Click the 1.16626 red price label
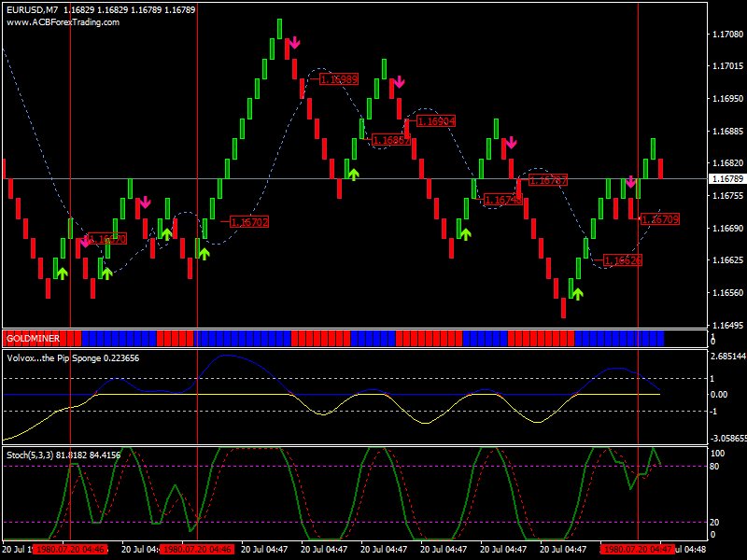Image resolution: width=747 pixels, height=560 pixels. pyautogui.click(x=622, y=260)
